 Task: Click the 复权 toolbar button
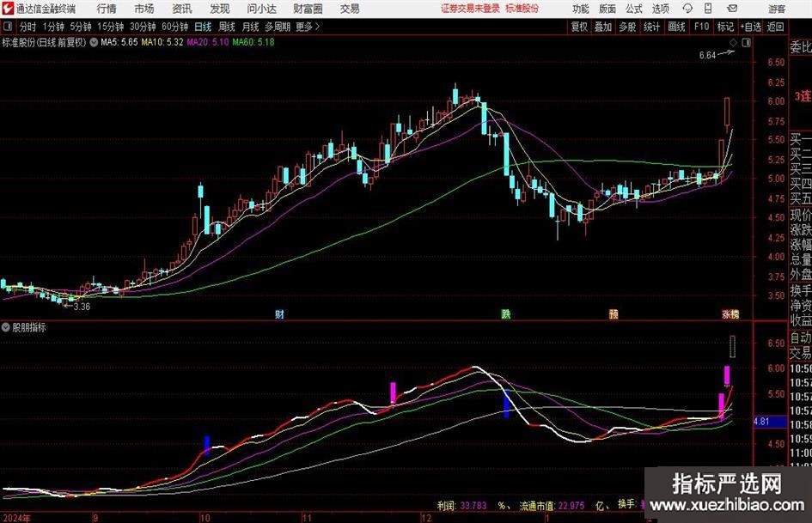[x=579, y=27]
